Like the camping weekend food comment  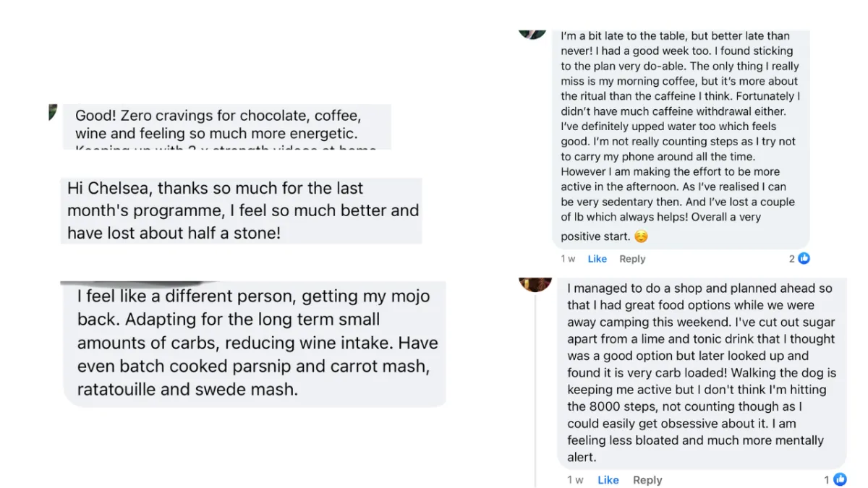608,480
